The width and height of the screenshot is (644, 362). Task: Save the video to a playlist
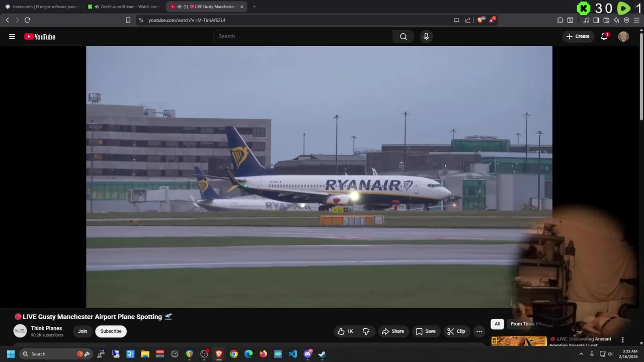[426, 331]
